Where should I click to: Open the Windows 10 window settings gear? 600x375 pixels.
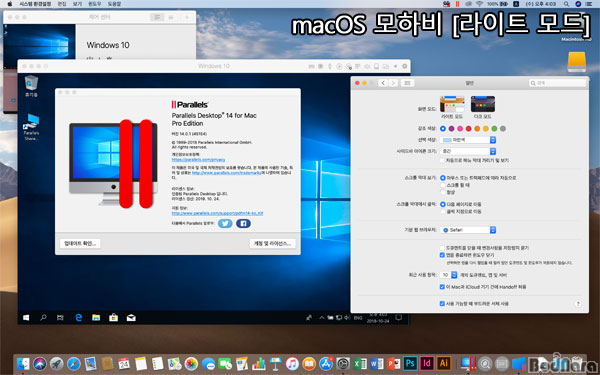(x=405, y=66)
